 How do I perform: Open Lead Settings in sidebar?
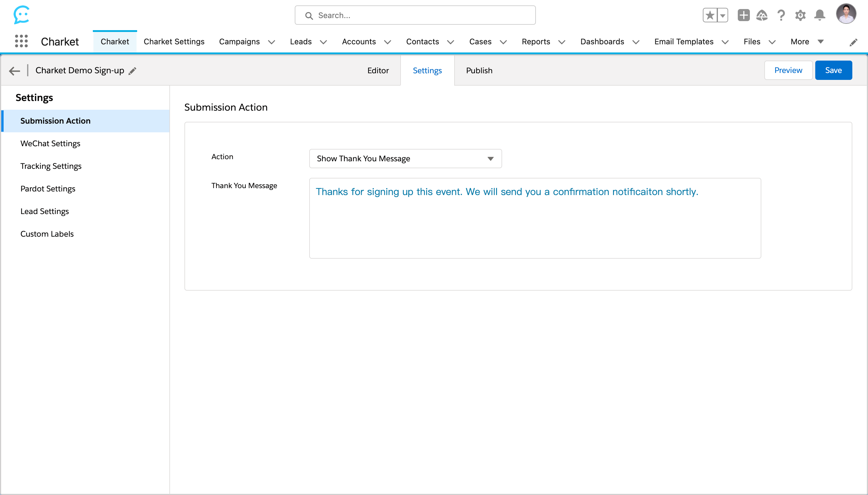[85, 211]
